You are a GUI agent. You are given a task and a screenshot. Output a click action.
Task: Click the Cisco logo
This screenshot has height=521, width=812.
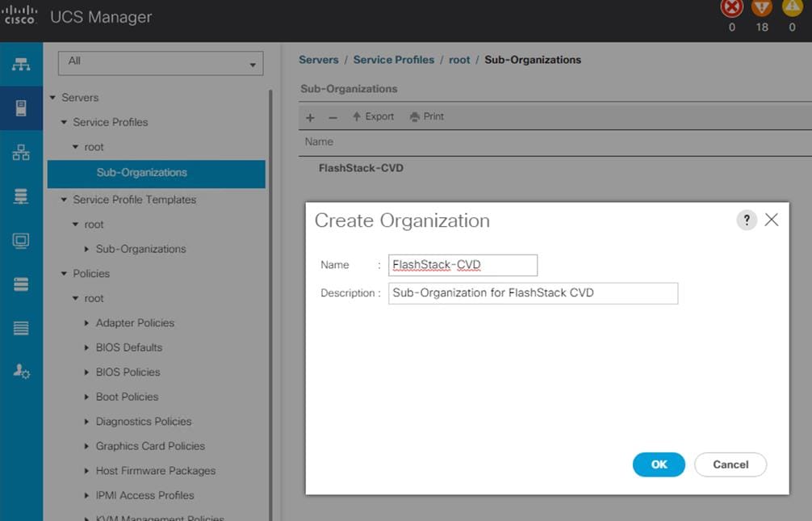pyautogui.click(x=19, y=15)
